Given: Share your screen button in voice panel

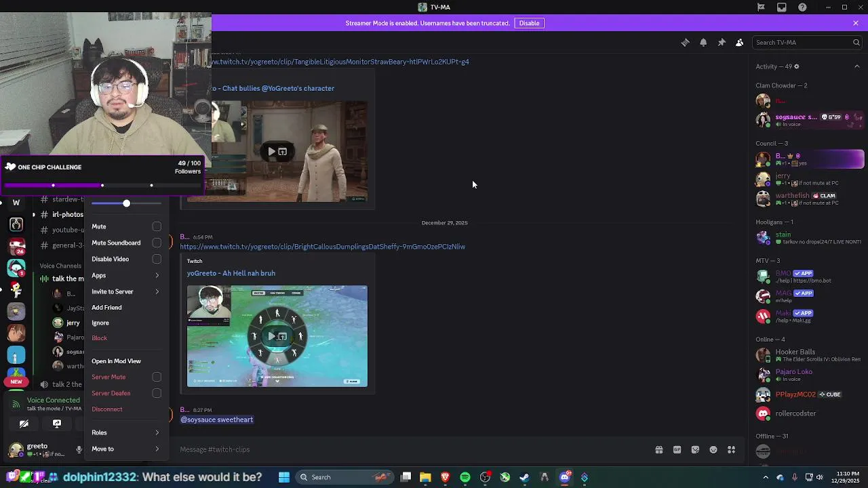Looking at the screenshot, I should (57, 424).
